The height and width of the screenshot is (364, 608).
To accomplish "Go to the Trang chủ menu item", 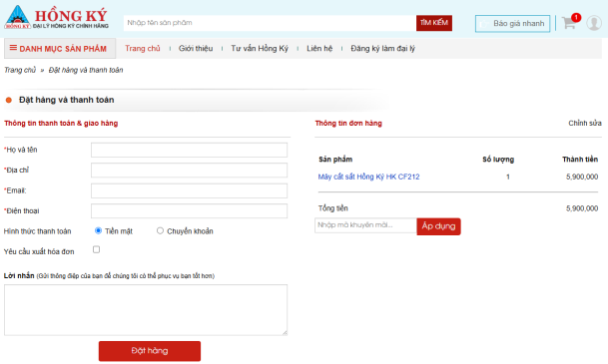I will (143, 49).
